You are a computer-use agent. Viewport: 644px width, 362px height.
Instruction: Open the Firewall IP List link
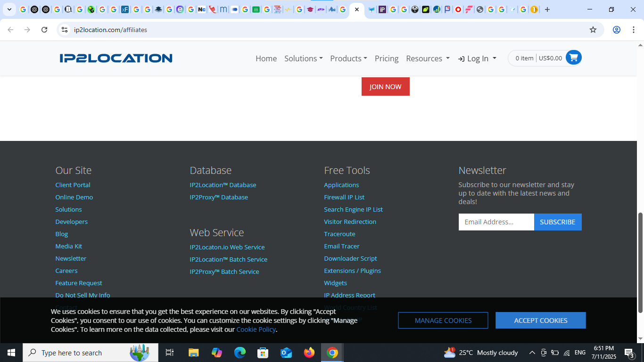click(344, 197)
